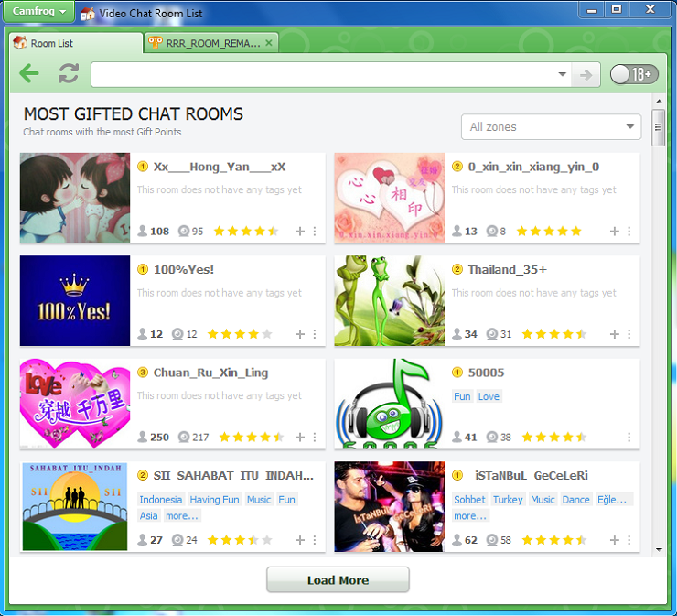The image size is (677, 616).
Task: Click the house icon in title bar
Action: click(x=87, y=14)
